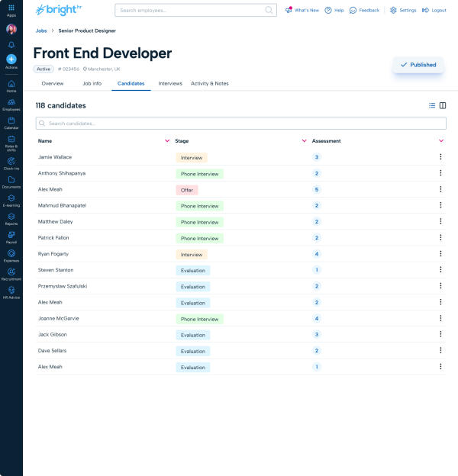Click the Search employees field
The width and height of the screenshot is (458, 476).
click(x=195, y=11)
